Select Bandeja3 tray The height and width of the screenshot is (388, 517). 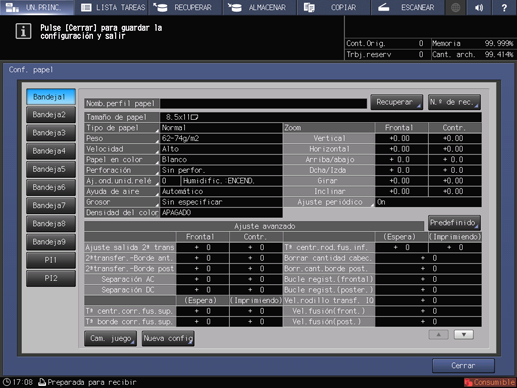51,133
